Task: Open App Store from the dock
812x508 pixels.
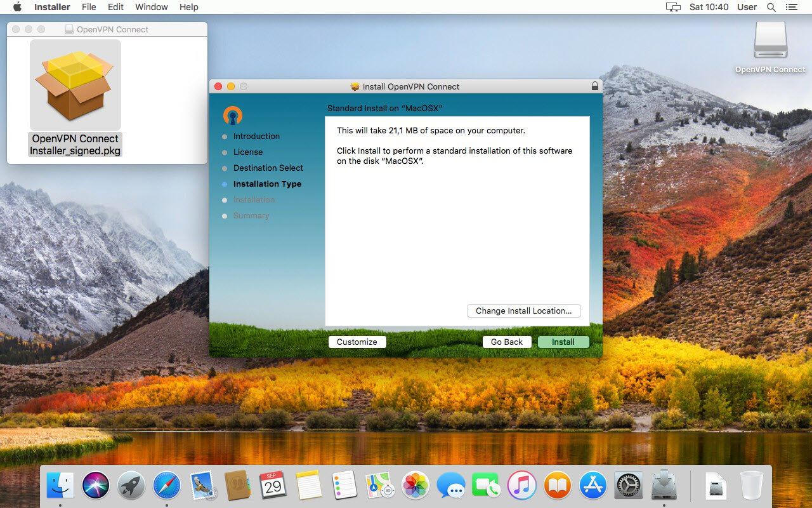Action: (x=593, y=486)
